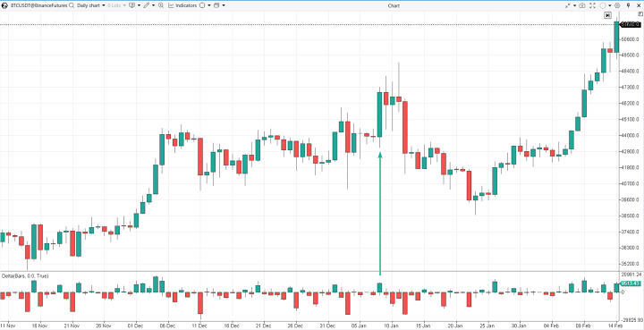Image resolution: width=644 pixels, height=330 pixels.
Task: Click the green Delta value label 9513.43
Action: [x=631, y=283]
